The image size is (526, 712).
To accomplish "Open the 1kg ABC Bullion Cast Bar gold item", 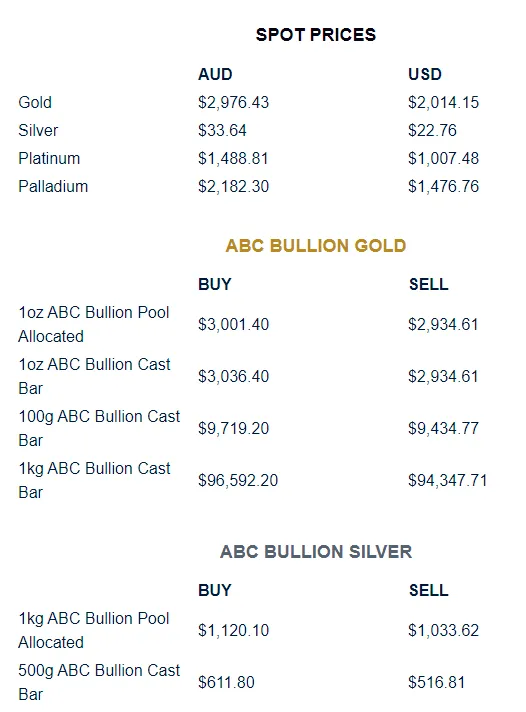I will point(94,480).
